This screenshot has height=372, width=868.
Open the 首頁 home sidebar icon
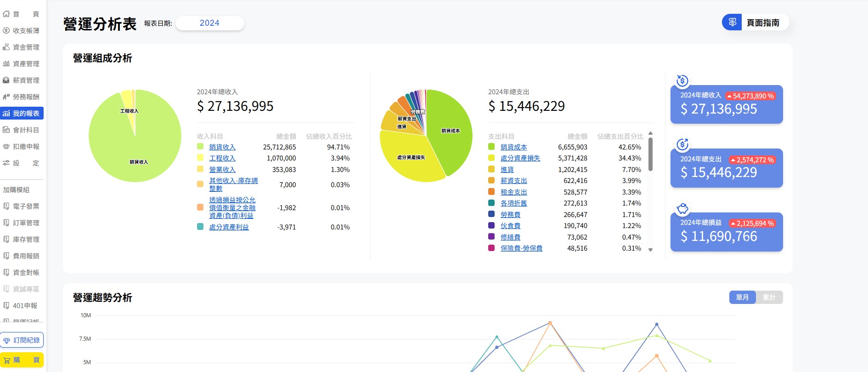tap(6, 14)
